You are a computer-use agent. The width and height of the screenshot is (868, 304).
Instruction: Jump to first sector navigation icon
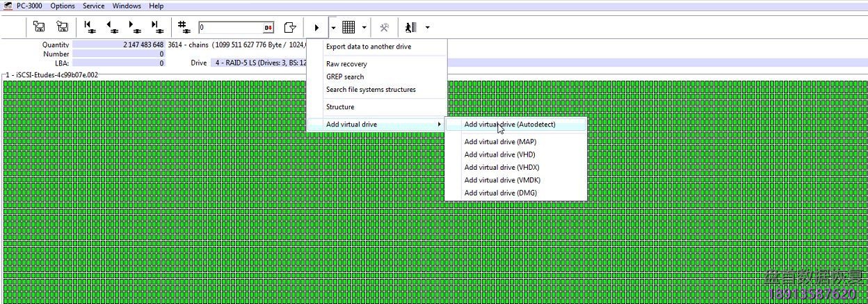90,27
